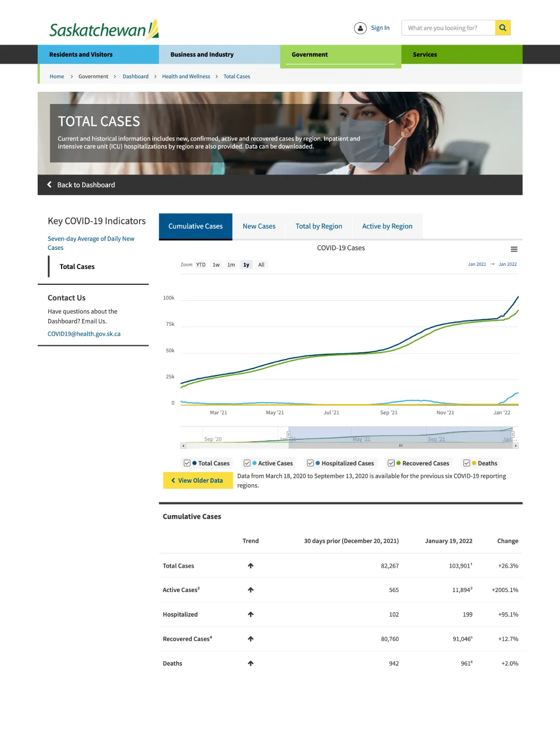Expand the Government navigation section
The image size is (560, 747).
(310, 54)
